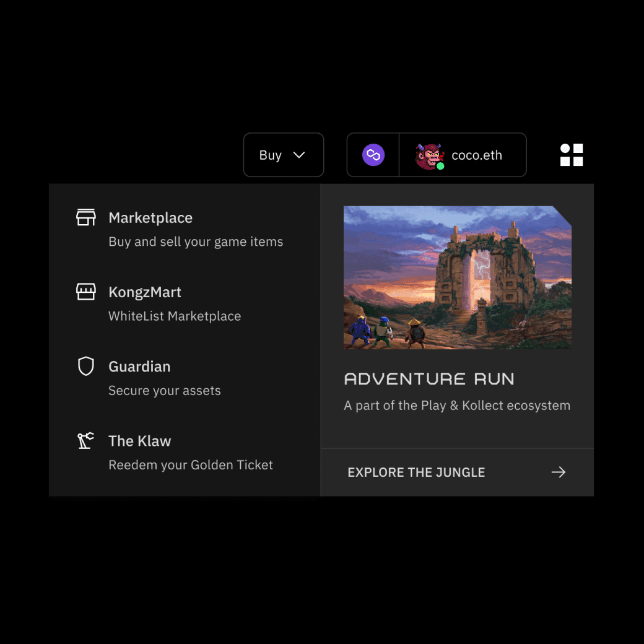
Task: Select the Guardian shield icon
Action: pyautogui.click(x=85, y=366)
